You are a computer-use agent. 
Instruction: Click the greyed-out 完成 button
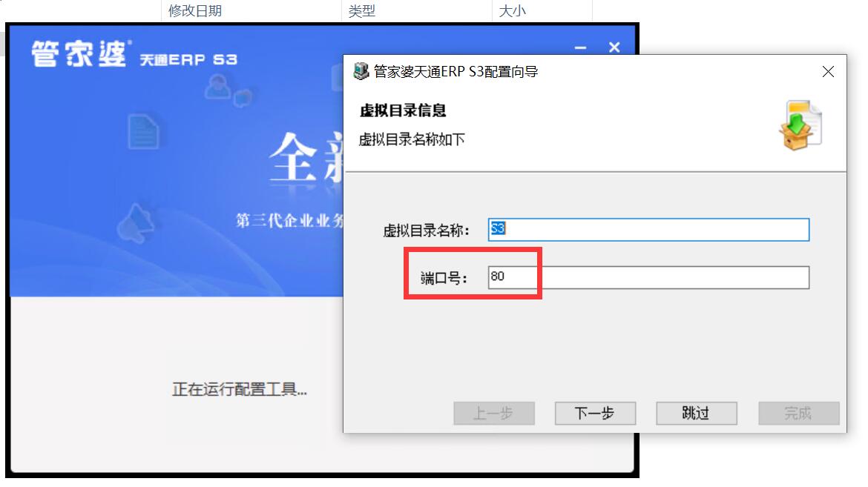click(x=798, y=413)
